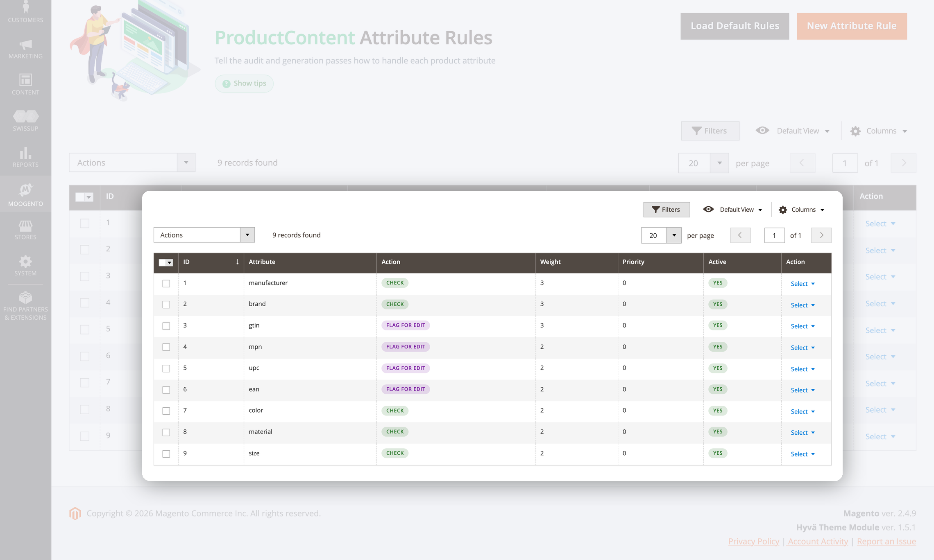Viewport: 934px width, 560px height.
Task: Click the background page number input field
Action: click(845, 163)
